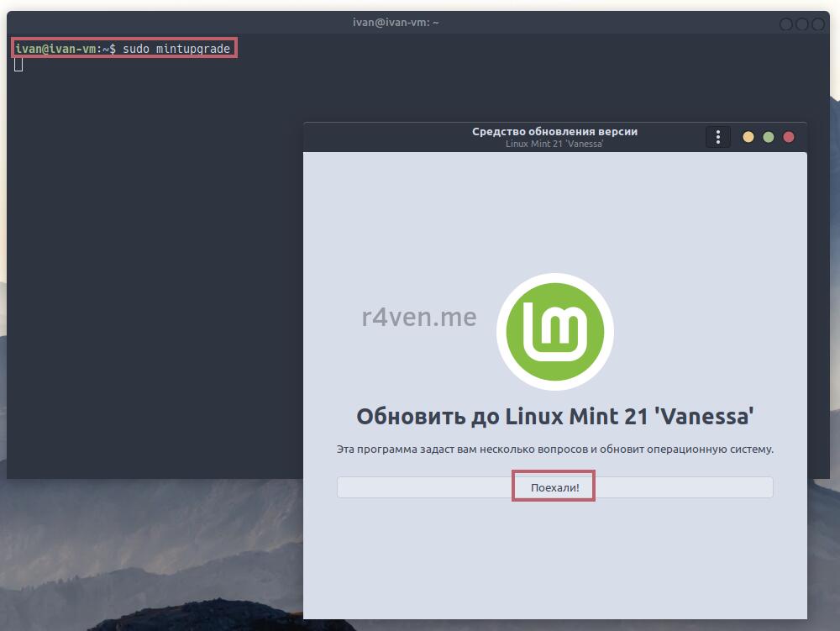The height and width of the screenshot is (631, 840).
Task: Click empty area inside the terminal window
Action: tap(151, 252)
